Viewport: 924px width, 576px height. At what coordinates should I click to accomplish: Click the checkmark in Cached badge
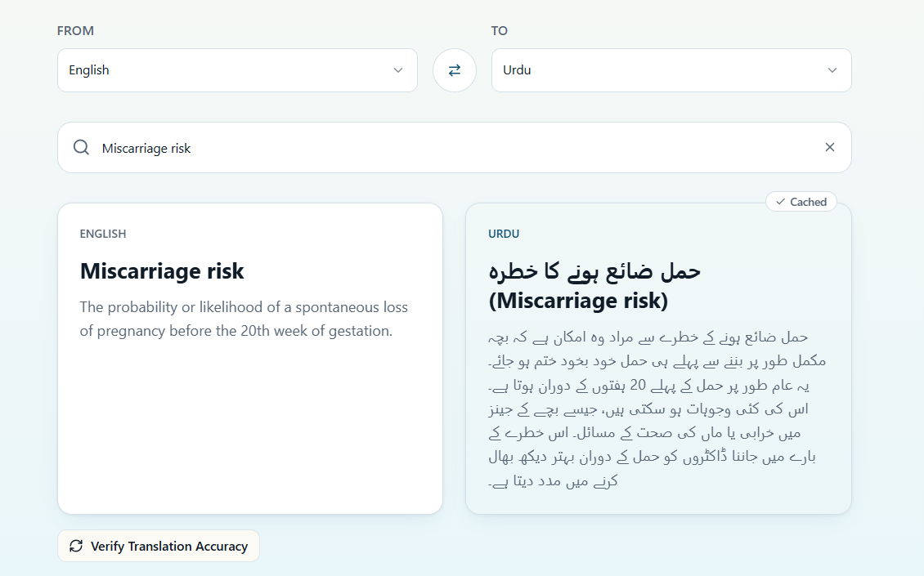click(x=780, y=202)
